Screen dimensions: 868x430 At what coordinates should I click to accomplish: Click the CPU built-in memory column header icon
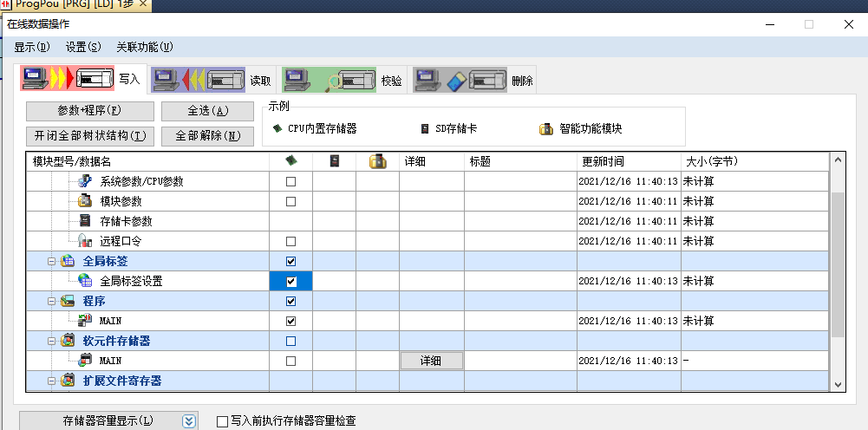coord(290,161)
